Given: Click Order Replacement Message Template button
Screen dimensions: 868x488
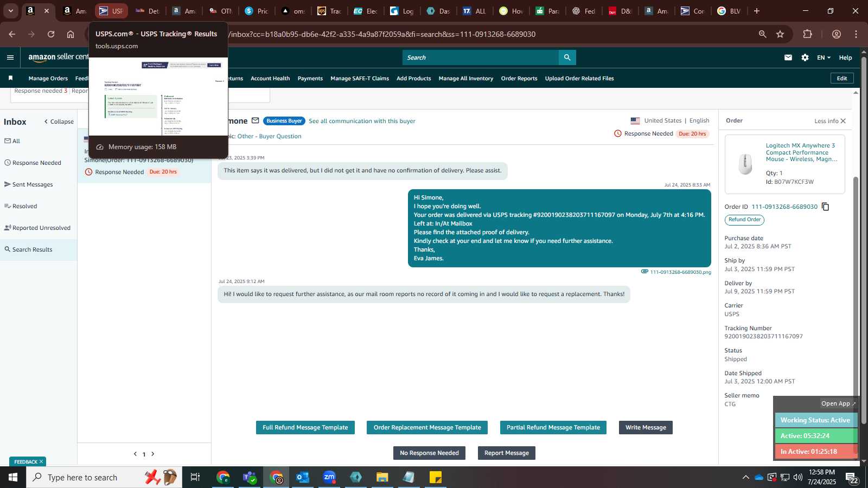Looking at the screenshot, I should click(x=427, y=427).
